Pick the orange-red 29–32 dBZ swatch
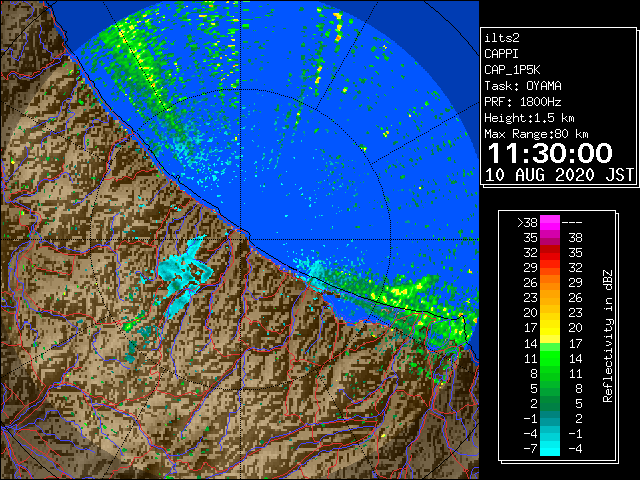 pyautogui.click(x=550, y=268)
